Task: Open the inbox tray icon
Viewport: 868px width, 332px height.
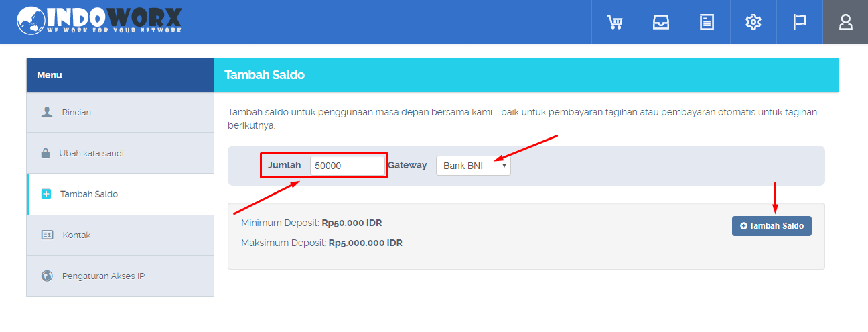Action: (x=661, y=22)
